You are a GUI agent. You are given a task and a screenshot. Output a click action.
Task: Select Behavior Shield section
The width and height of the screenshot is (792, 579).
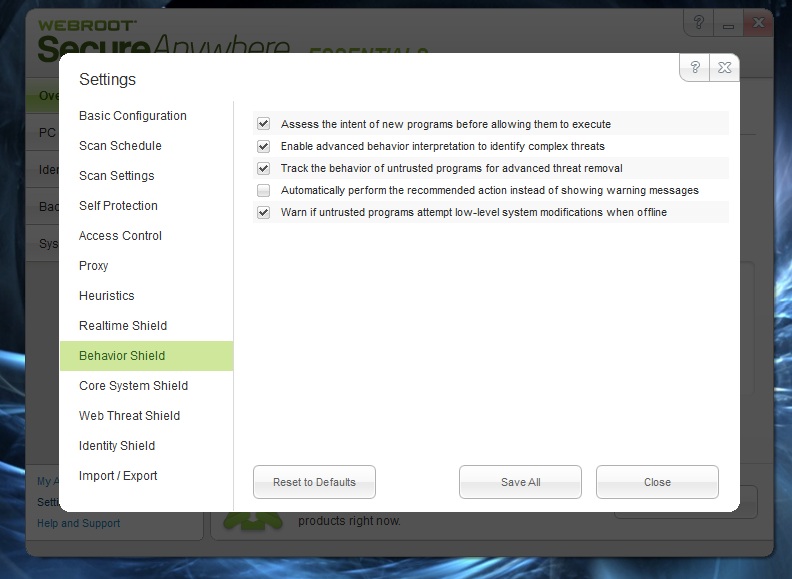pyautogui.click(x=146, y=356)
